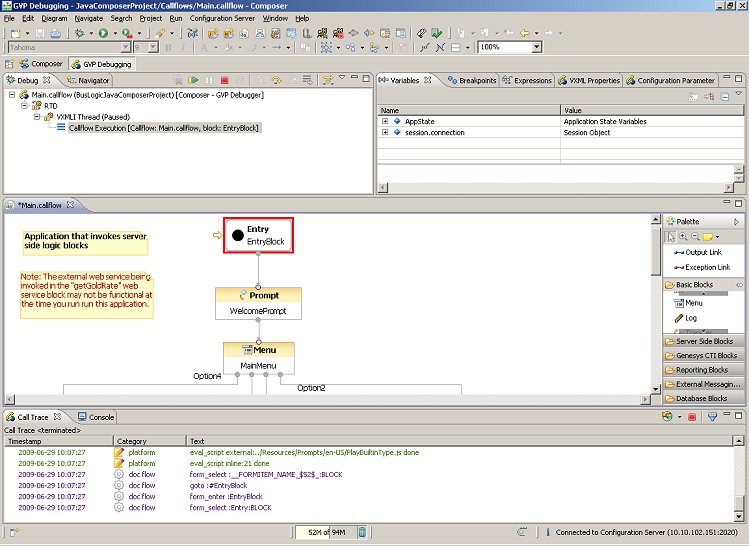The image size is (749, 546).
Task: Select the Menu block in the palette
Action: point(693,303)
